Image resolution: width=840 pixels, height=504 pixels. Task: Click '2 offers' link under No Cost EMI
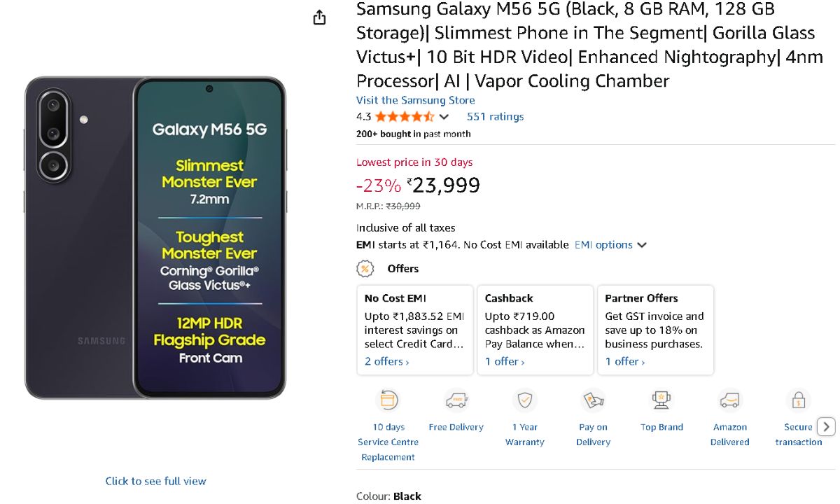[x=386, y=361]
